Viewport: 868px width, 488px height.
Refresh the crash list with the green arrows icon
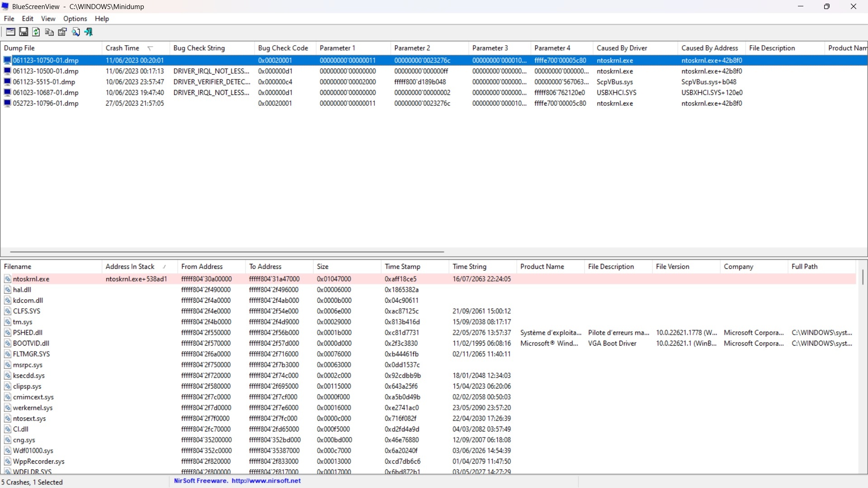tap(36, 32)
